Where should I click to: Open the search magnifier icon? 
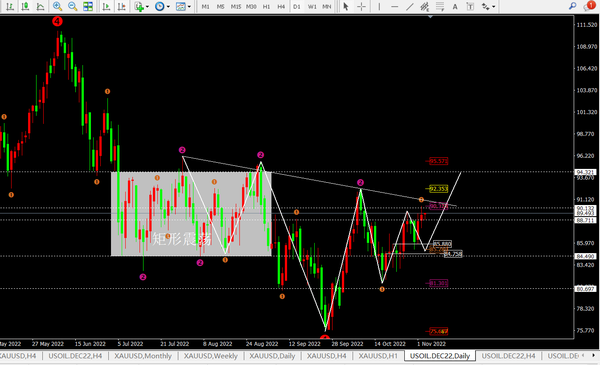click(572, 6)
